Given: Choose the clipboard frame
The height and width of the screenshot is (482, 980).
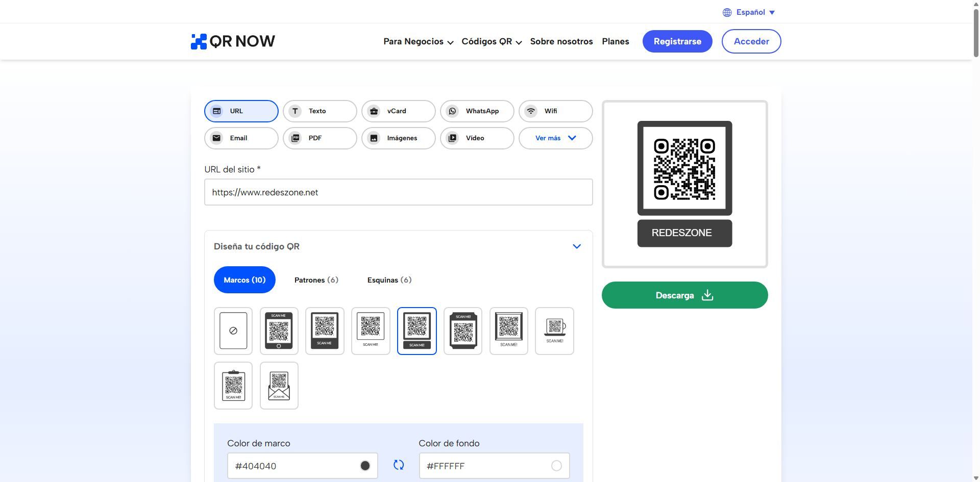Looking at the screenshot, I should click(233, 386).
